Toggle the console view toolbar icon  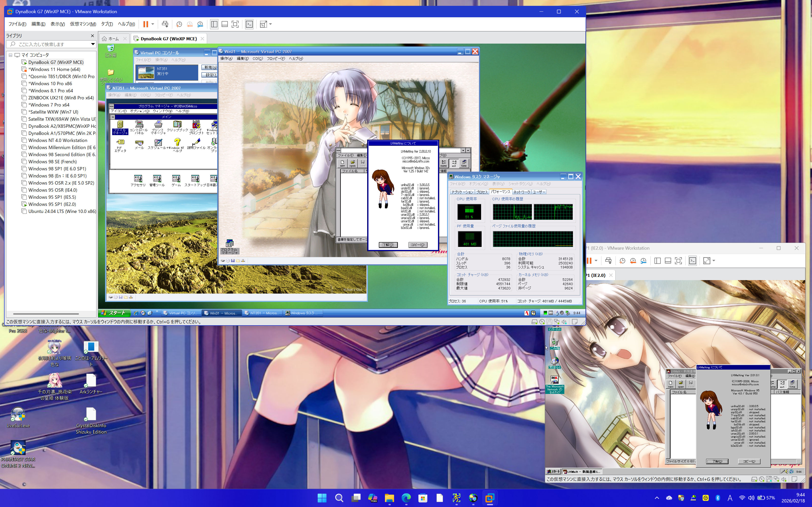pos(249,24)
